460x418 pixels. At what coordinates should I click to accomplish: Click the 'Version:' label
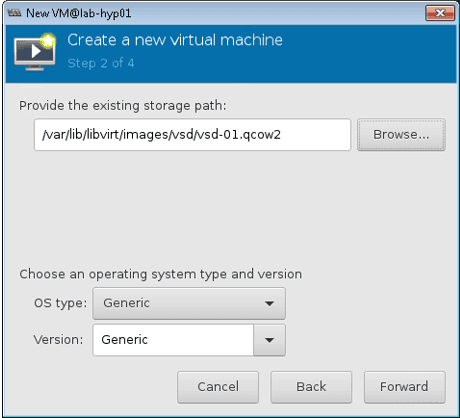58,340
